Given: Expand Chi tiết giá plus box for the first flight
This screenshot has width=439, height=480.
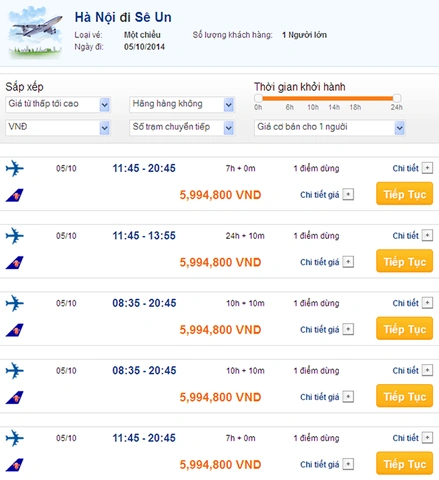Looking at the screenshot, I should coord(348,194).
